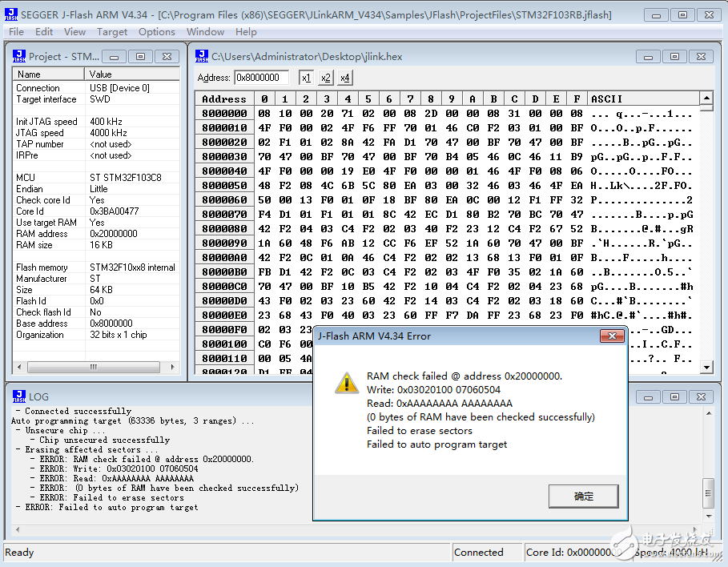Screen dimensions: 728x567
Task: Confirm the error dialog with 确定 button
Action: pyautogui.click(x=583, y=497)
